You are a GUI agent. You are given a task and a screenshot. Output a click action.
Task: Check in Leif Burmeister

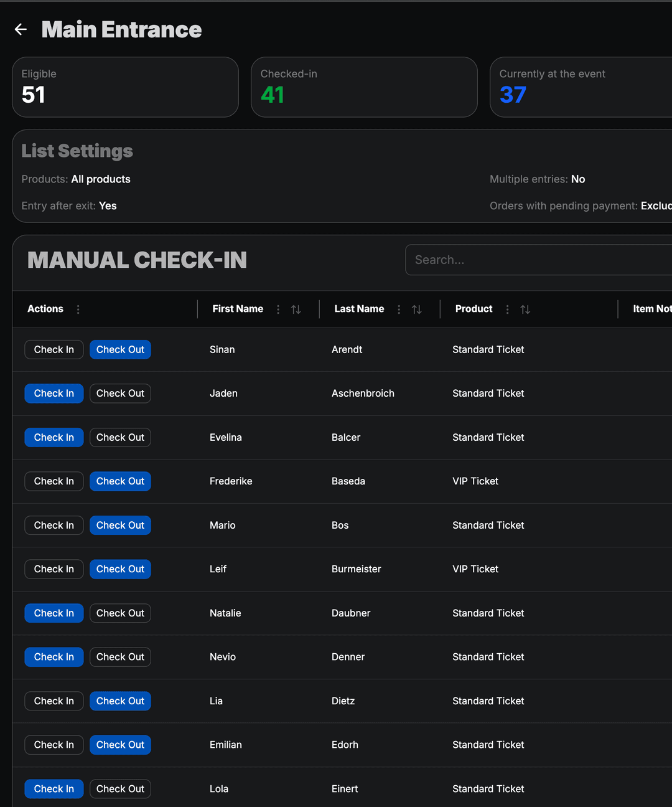[54, 569]
